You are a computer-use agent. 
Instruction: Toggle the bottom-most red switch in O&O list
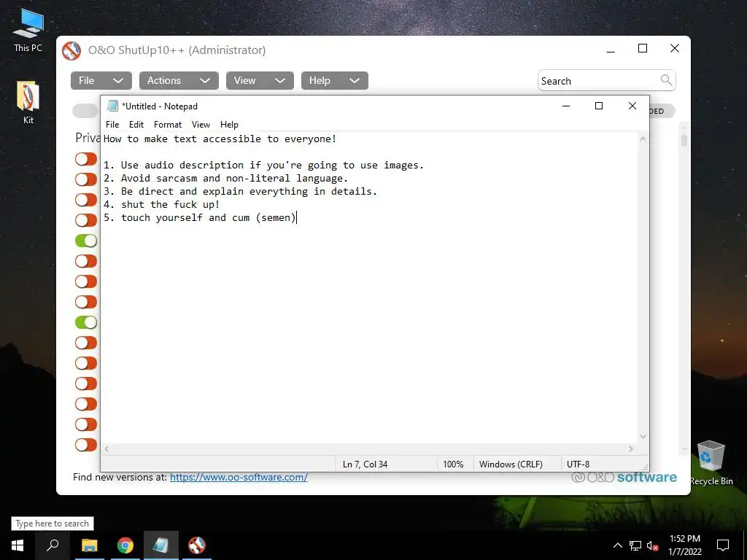86,445
